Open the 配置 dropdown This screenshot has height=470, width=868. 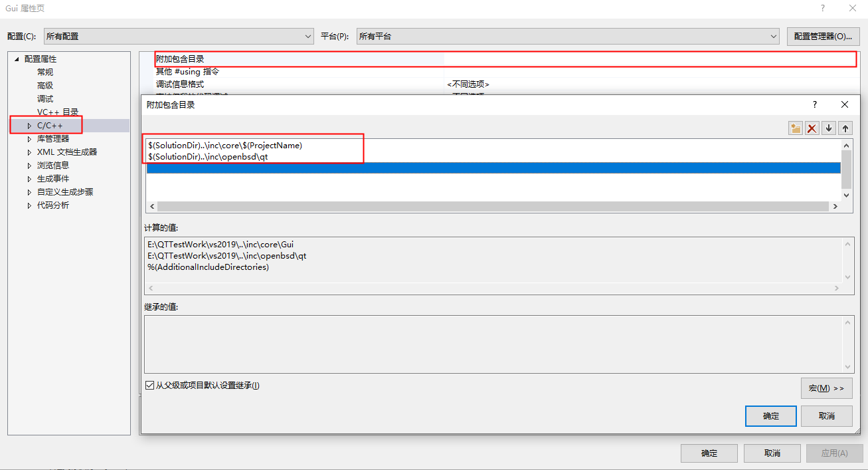click(179, 36)
